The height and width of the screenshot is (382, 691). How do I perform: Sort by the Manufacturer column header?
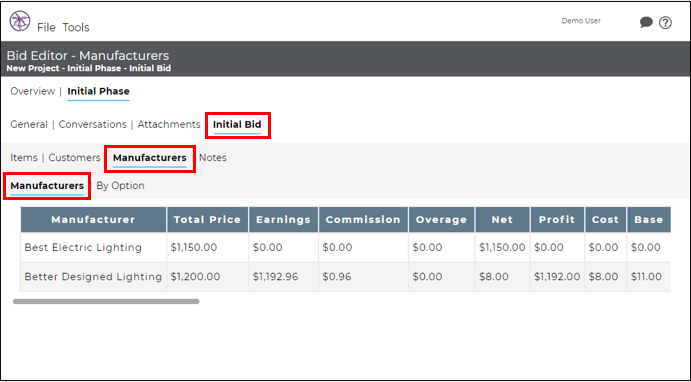(x=93, y=219)
